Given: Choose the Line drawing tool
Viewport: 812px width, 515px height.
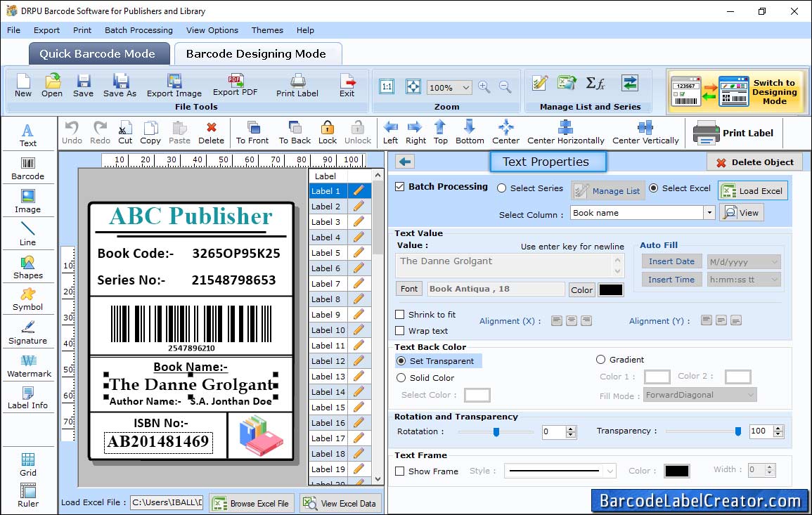Looking at the screenshot, I should 28,235.
